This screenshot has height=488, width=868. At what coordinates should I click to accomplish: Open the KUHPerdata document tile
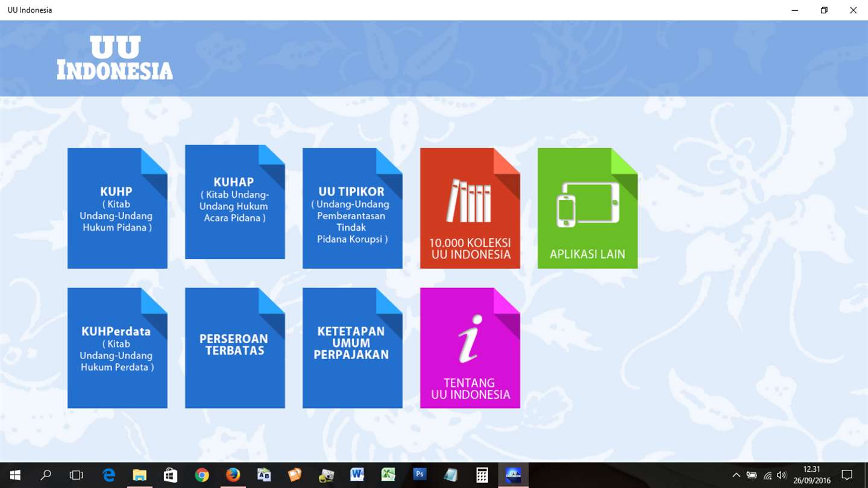(118, 348)
